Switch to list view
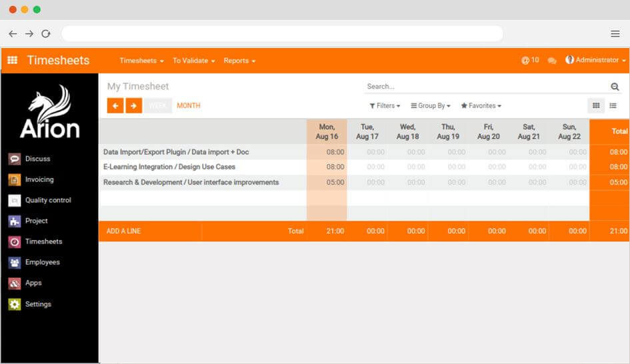The width and height of the screenshot is (630, 364). pyautogui.click(x=613, y=105)
